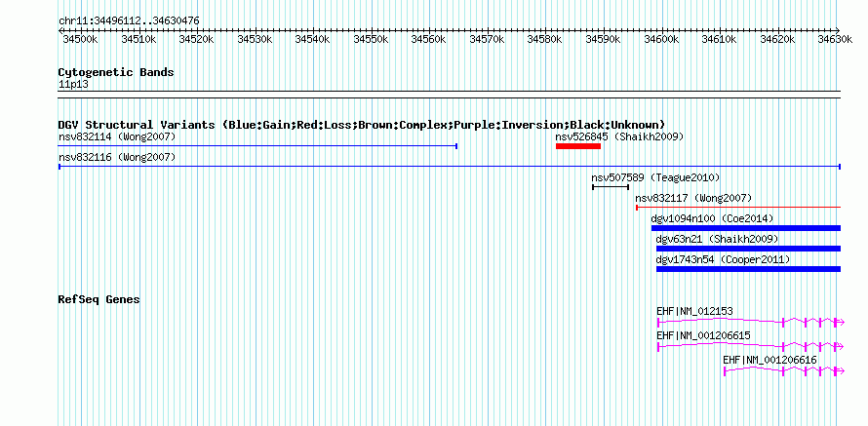Click the EHF NM_001206616 gene model glyph
This screenshot has width=868, height=426.
click(x=783, y=370)
